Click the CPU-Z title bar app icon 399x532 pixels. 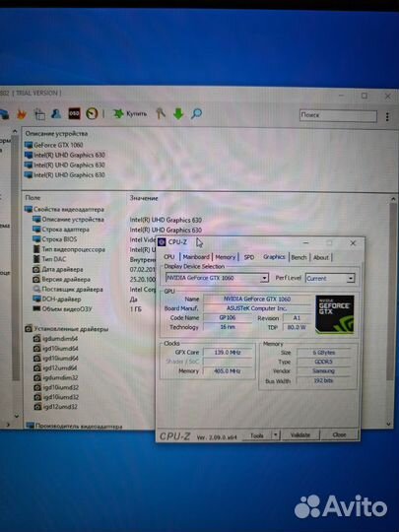(x=162, y=242)
